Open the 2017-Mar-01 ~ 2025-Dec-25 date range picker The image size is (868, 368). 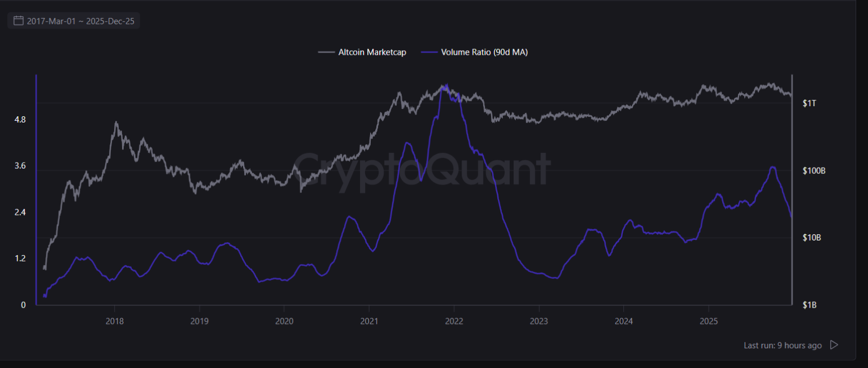tap(80, 21)
